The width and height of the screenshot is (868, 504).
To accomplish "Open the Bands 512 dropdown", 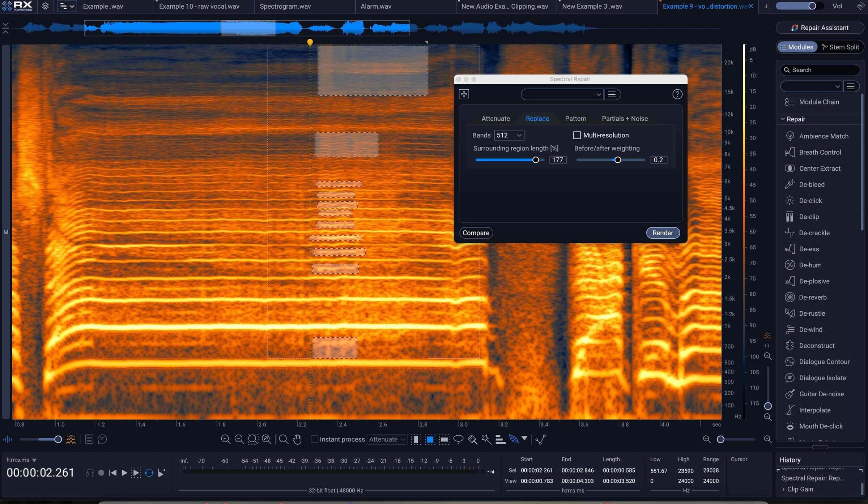I will click(509, 135).
